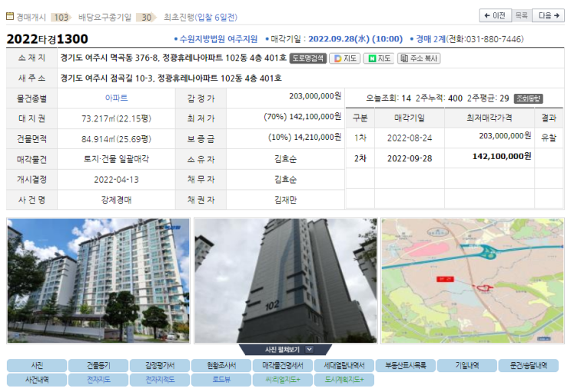Select the 건물등기 tab
Viewport: 571px width, 392px height.
[x=98, y=365]
